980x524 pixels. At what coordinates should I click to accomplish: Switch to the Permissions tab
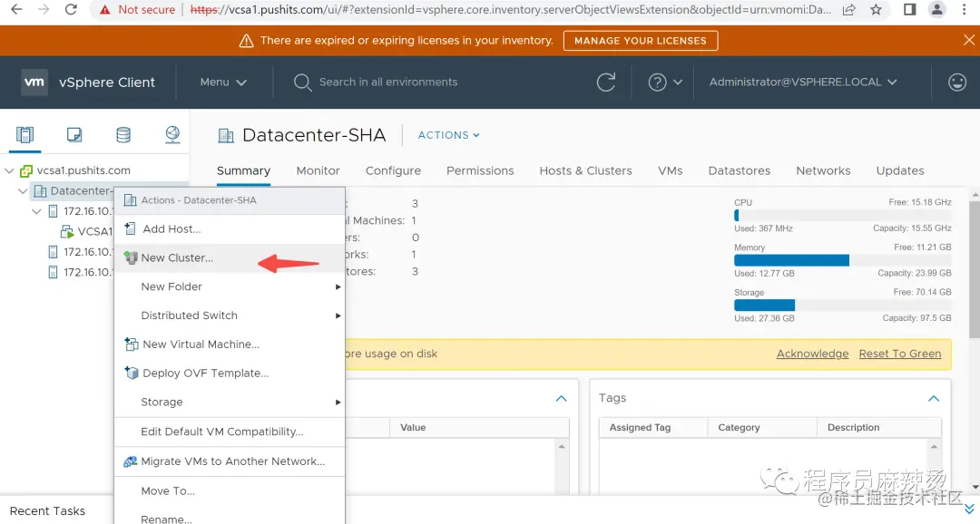pos(480,170)
